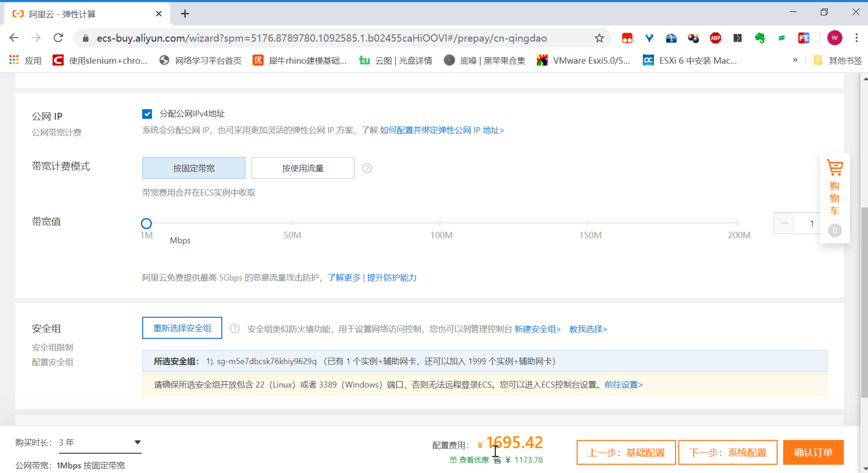The image size is (868, 473).
Task: Open the AdBlock Plus extension
Action: [x=715, y=38]
